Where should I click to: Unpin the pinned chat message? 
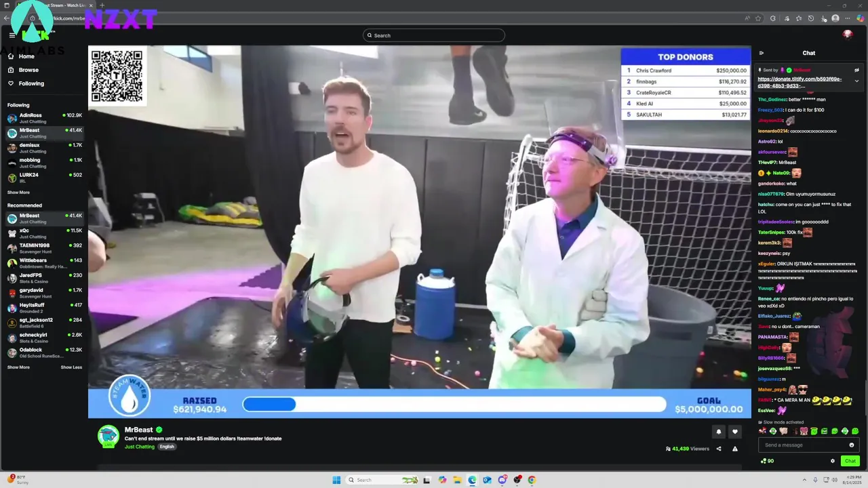coord(856,70)
